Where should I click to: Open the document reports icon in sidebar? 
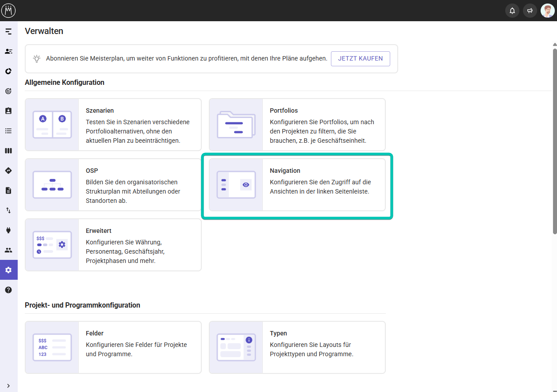coord(8,190)
